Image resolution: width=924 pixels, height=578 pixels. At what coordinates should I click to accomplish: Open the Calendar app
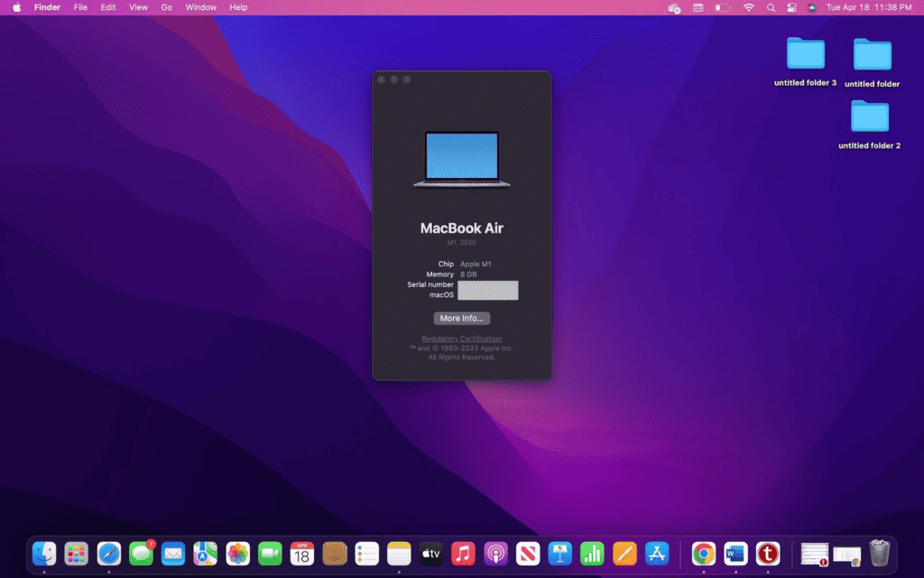tap(301, 555)
